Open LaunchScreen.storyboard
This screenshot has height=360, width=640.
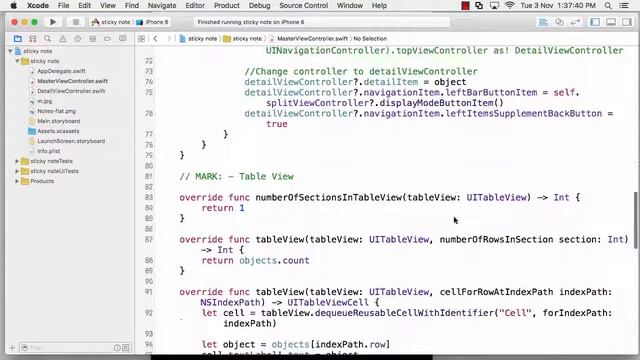pyautogui.click(x=71, y=141)
